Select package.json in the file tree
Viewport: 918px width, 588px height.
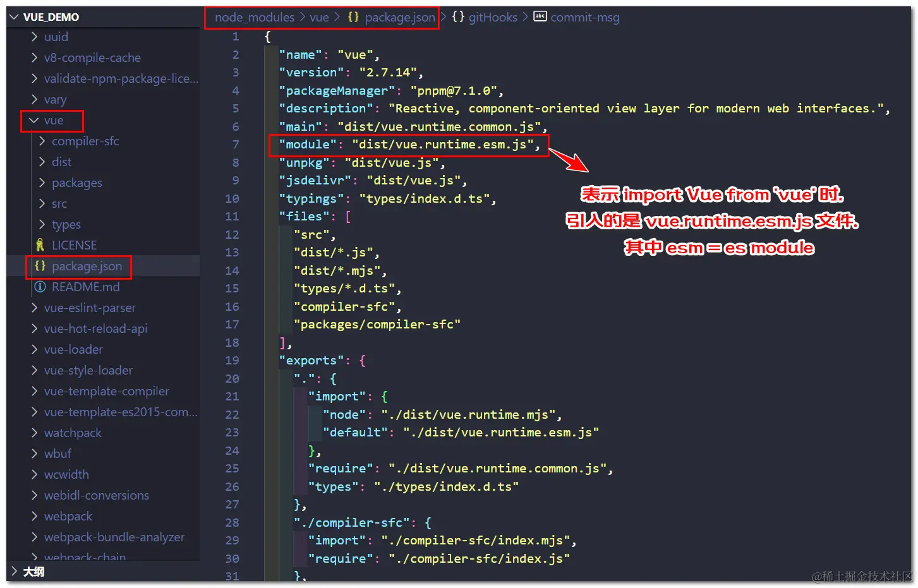87,266
